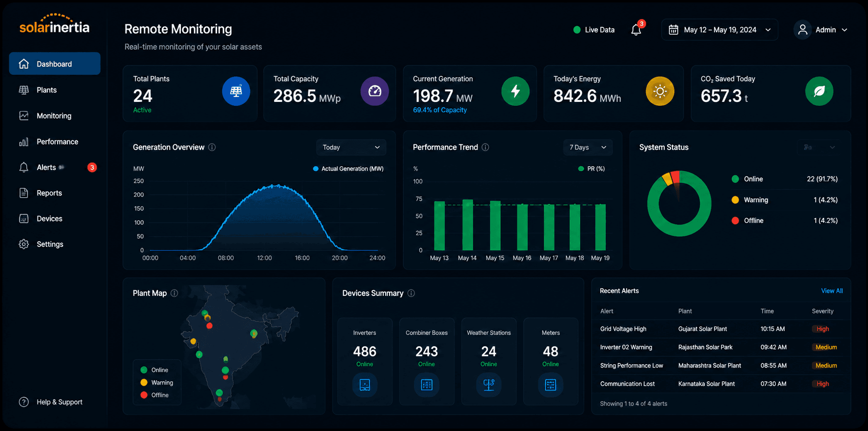The image size is (868, 431).
Task: Open the May 12 – May 19 date range dropdown
Action: [x=720, y=30]
